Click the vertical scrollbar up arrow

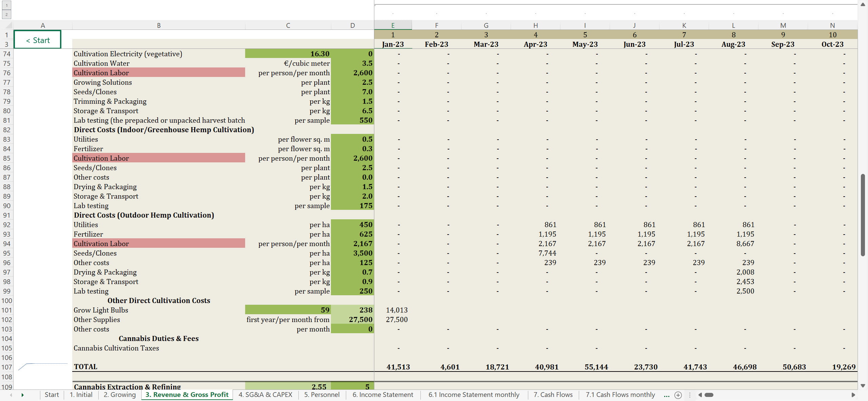pyautogui.click(x=863, y=4)
